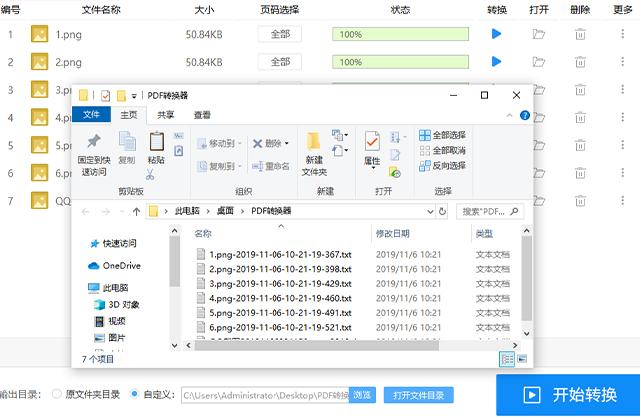Screen dimensions: 640x420
Task: Open page selection dropdown for 1.png
Action: pos(280,34)
